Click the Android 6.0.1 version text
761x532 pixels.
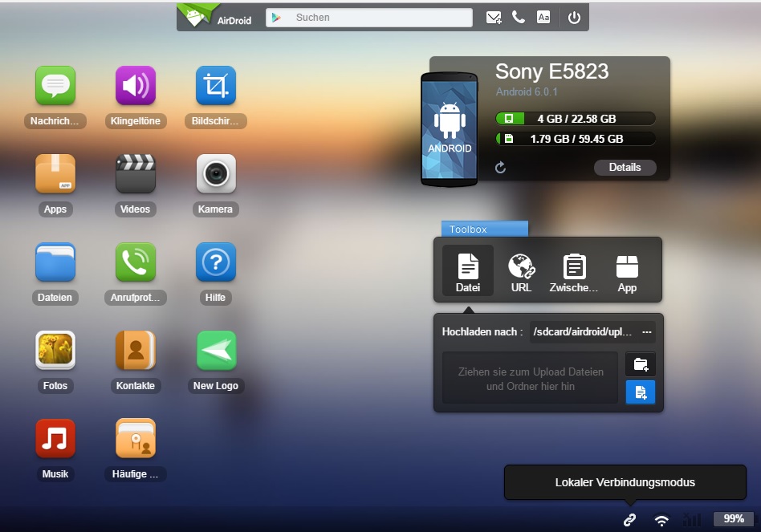[x=527, y=91]
